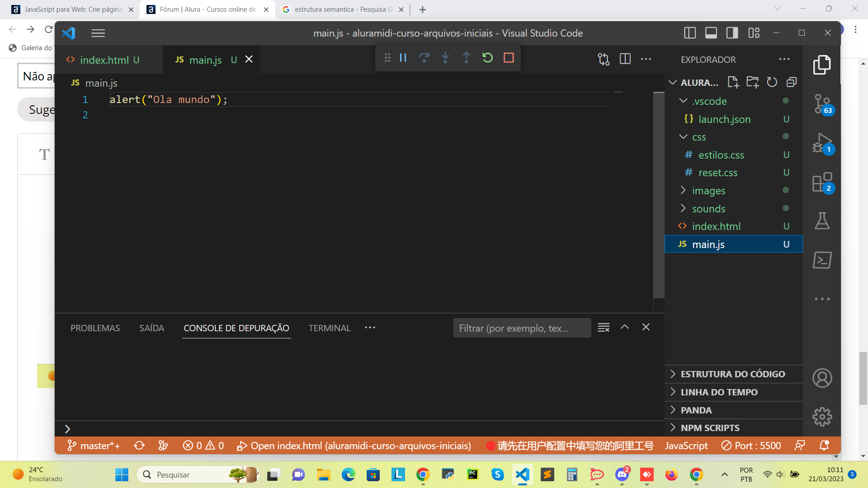This screenshot has width=868, height=488.
Task: Click Port 5500 status bar item
Action: coord(752,446)
